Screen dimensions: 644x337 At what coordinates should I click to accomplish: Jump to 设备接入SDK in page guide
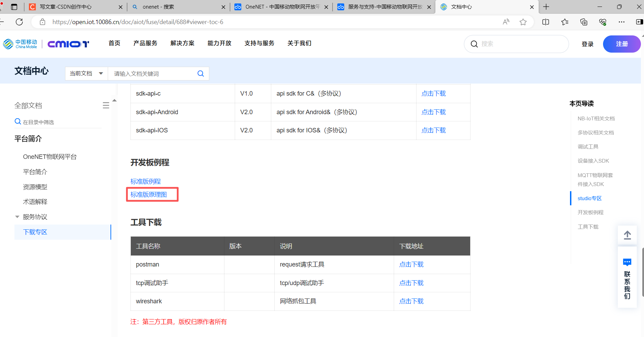click(x=593, y=161)
